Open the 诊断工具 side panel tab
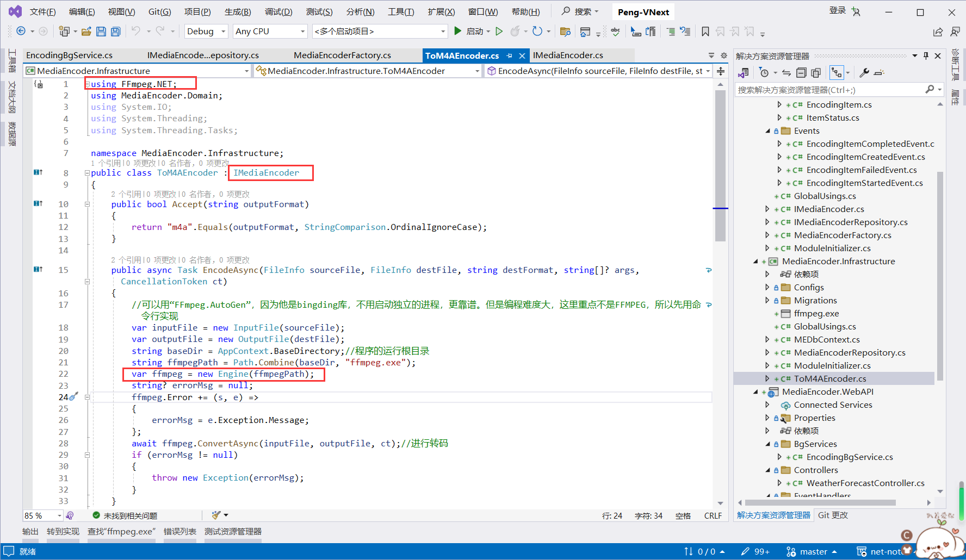 [956, 65]
